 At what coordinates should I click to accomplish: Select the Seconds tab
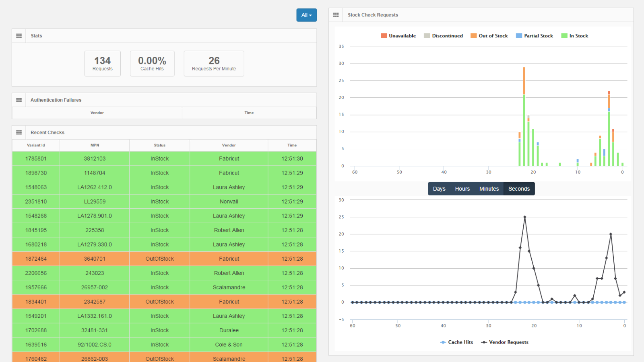coord(519,189)
